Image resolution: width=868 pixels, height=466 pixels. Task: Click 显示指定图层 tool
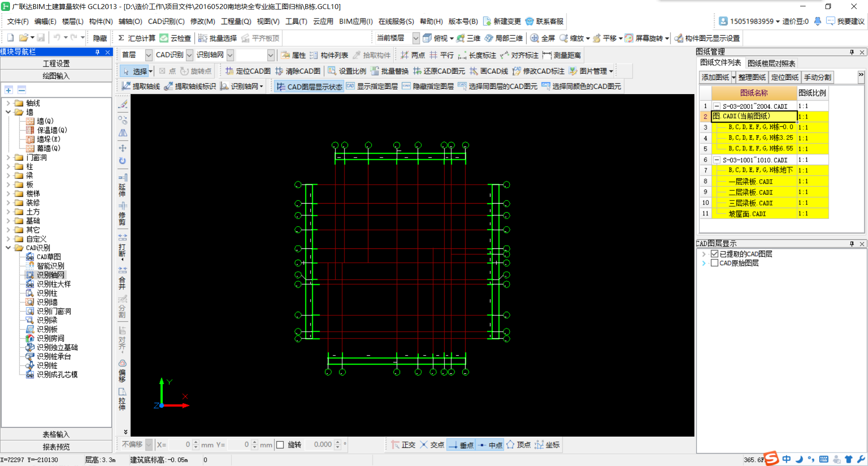[x=372, y=86]
